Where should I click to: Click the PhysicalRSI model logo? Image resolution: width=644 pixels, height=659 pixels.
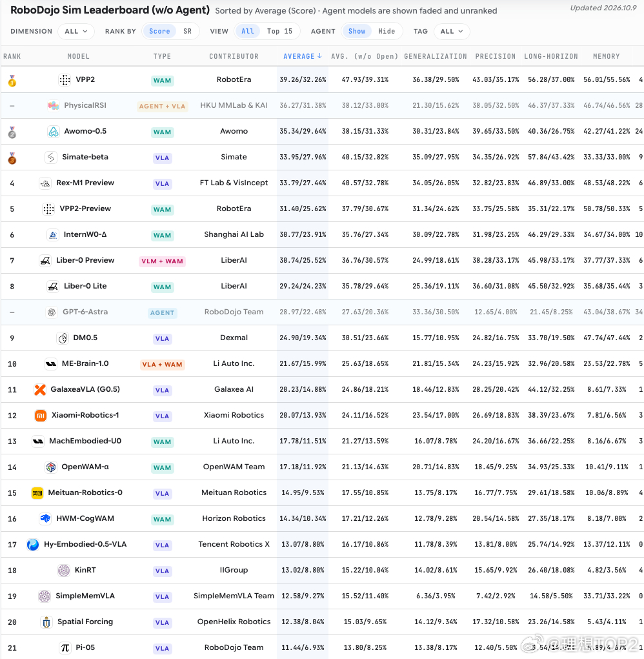click(54, 105)
